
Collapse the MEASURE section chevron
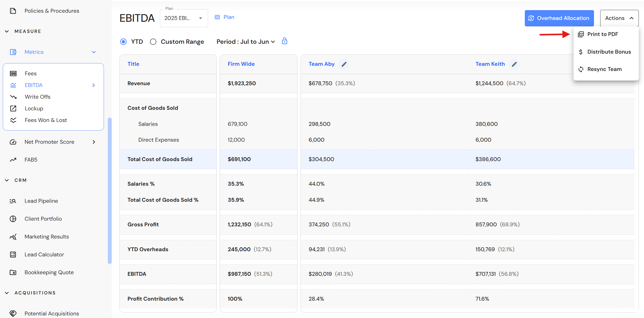[x=7, y=31]
